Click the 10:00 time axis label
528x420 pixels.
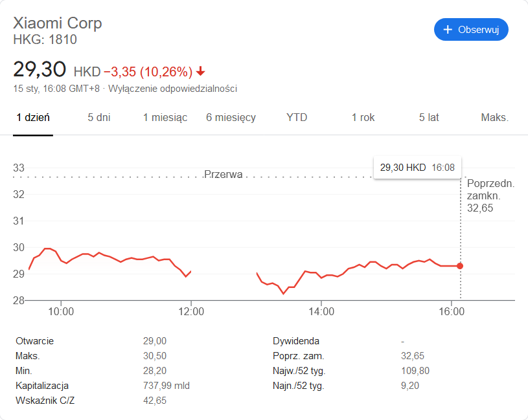61,311
